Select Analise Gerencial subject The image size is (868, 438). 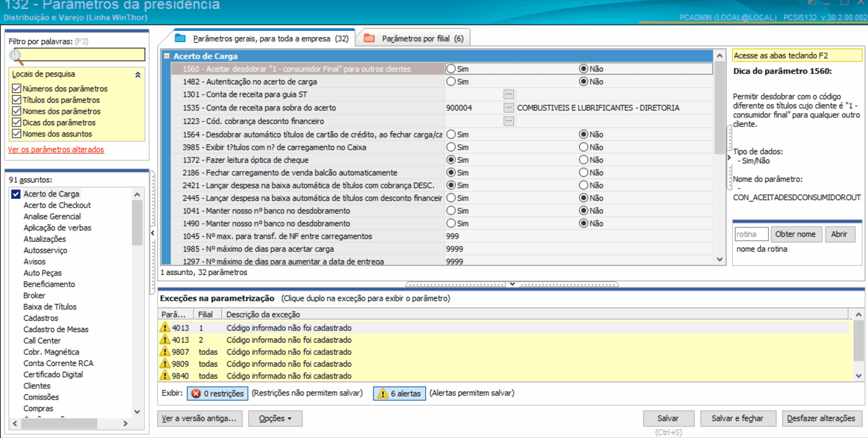click(x=52, y=216)
